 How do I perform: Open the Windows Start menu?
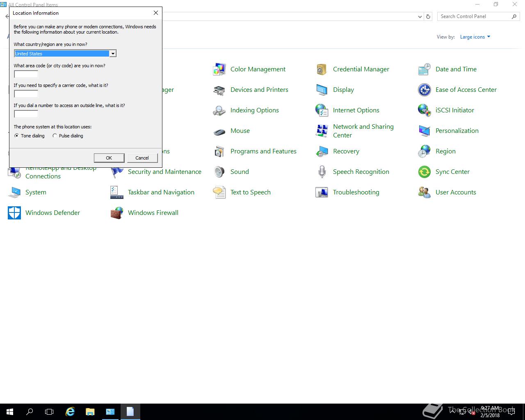point(10,412)
